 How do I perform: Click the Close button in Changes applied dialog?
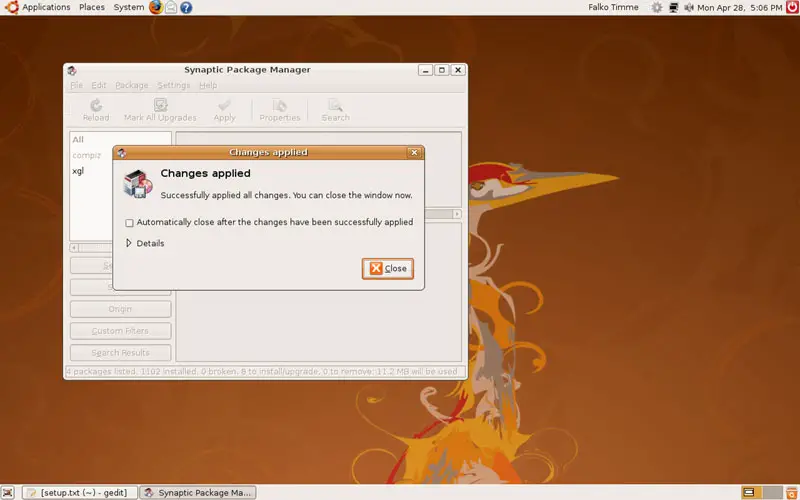pos(388,268)
